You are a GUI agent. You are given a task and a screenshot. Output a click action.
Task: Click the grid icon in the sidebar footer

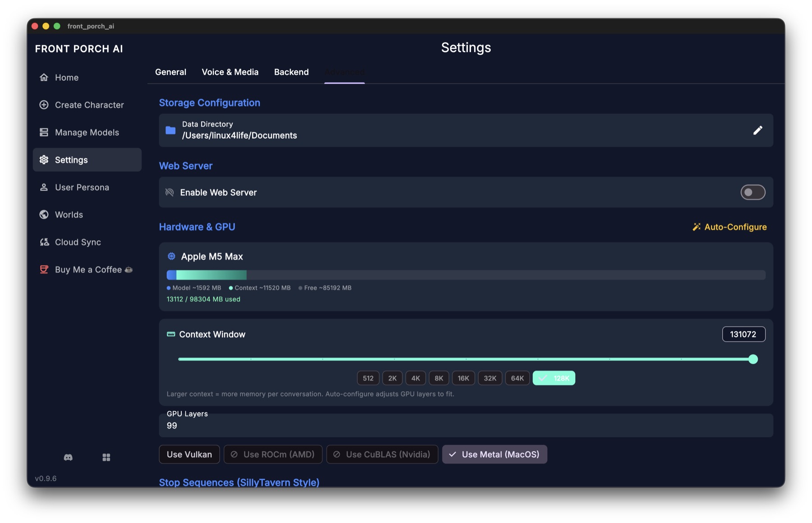pos(106,458)
